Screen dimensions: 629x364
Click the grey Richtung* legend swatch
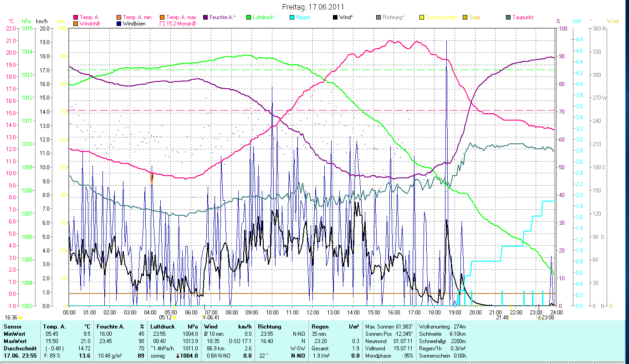coord(378,17)
